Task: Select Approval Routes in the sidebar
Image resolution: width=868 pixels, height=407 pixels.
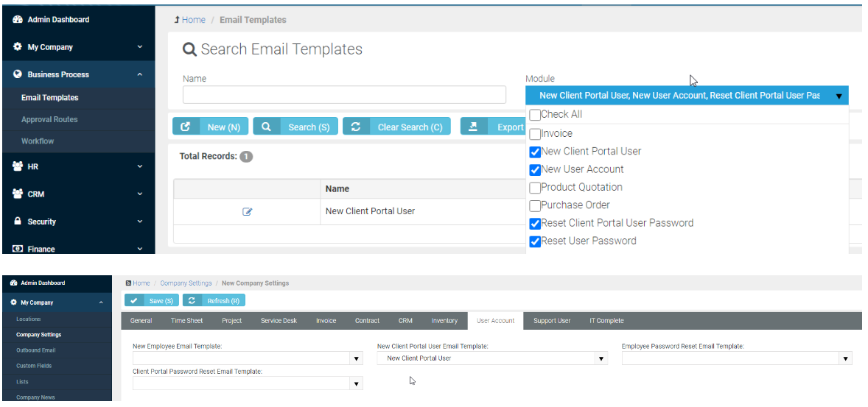Action: point(49,119)
